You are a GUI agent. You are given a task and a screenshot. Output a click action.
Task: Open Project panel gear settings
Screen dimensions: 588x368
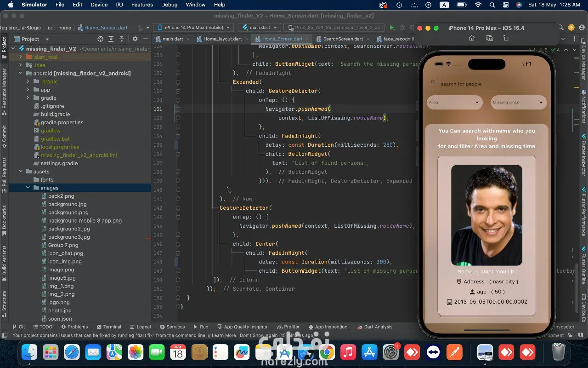pos(135,39)
